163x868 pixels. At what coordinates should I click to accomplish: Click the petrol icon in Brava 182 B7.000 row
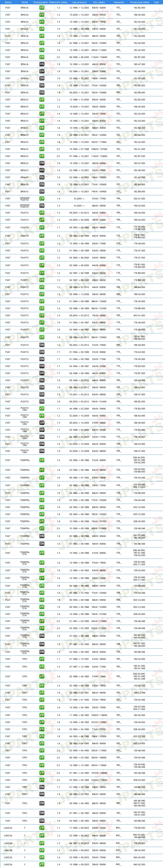coord(42,57)
